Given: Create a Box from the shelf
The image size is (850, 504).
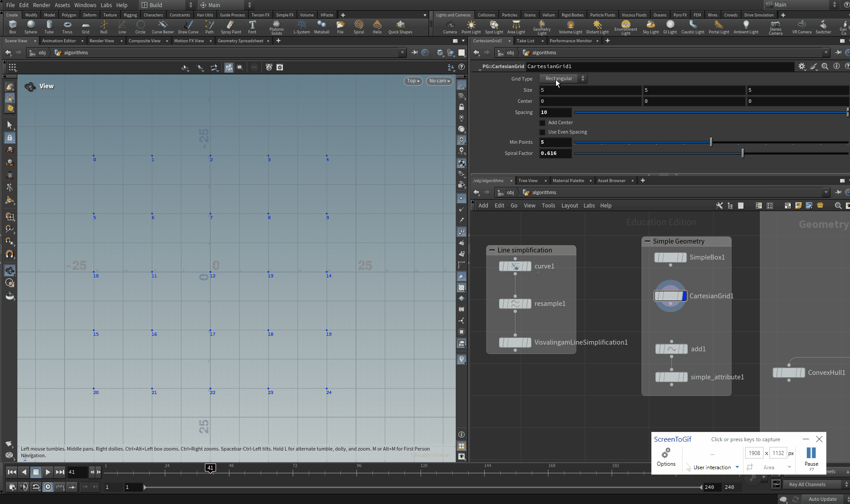Looking at the screenshot, I should (12, 27).
